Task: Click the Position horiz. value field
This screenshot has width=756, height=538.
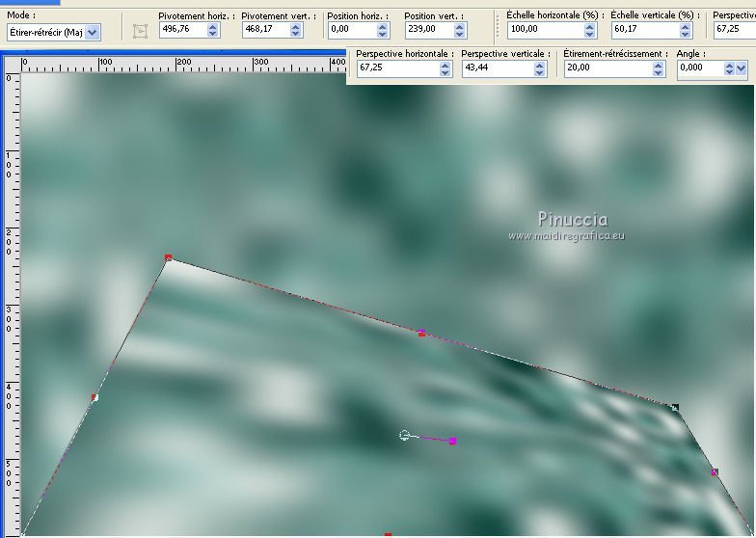Action: coord(350,30)
